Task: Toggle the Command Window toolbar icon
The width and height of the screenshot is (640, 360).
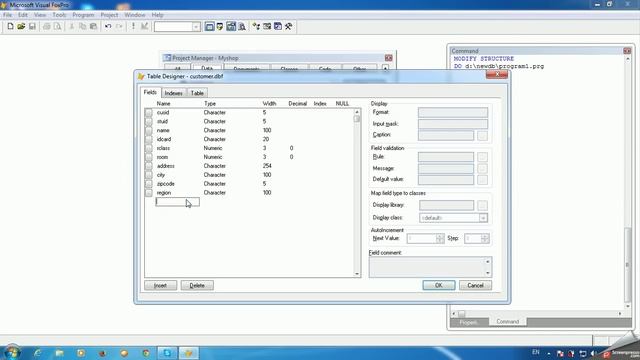Action: click(209, 27)
